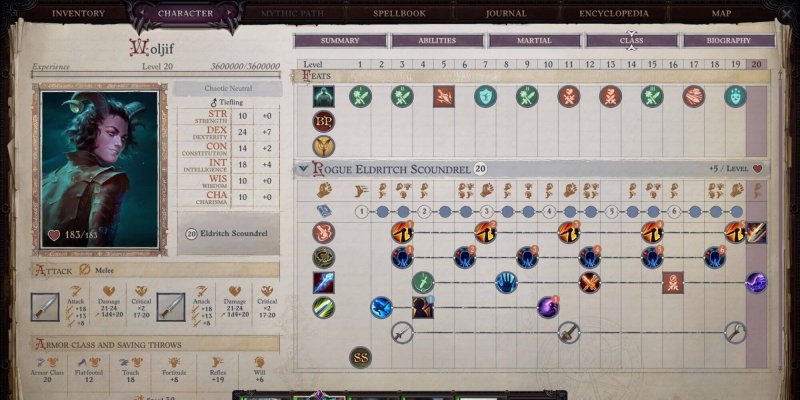Click the level 8 blue hand talent icon
This screenshot has width=800, height=400.
pos(506,282)
